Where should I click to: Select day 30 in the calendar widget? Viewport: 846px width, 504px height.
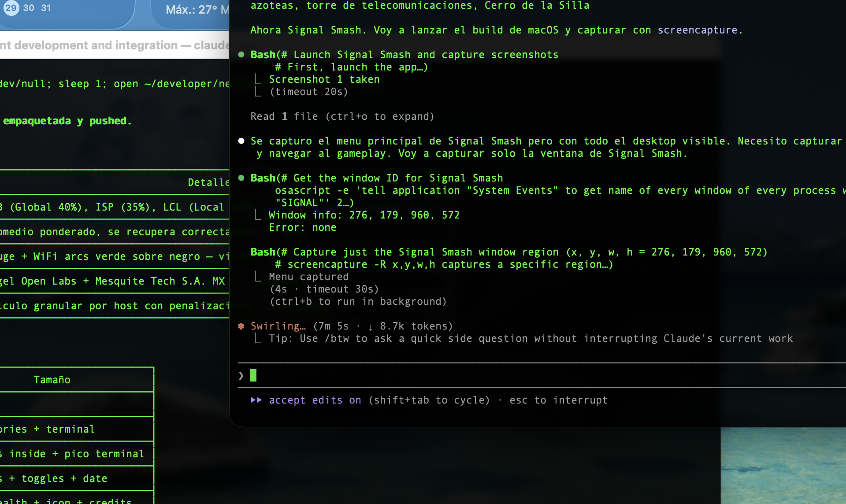point(29,8)
